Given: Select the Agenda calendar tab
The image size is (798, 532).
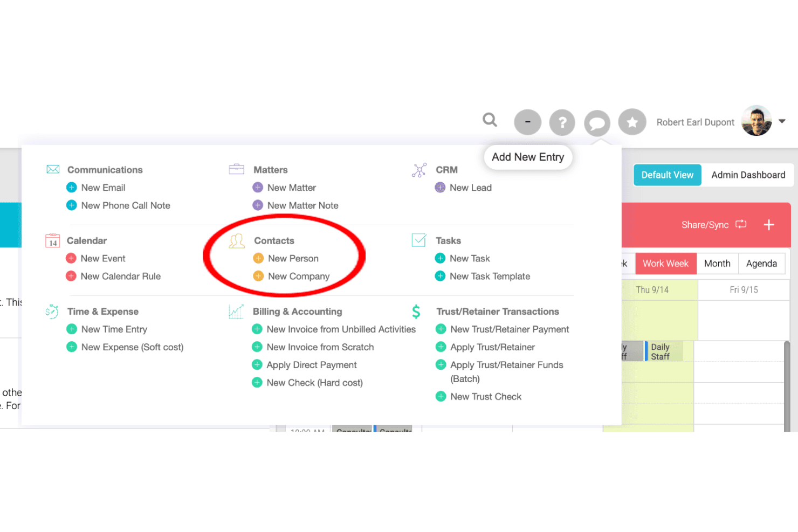Looking at the screenshot, I should pyautogui.click(x=761, y=264).
